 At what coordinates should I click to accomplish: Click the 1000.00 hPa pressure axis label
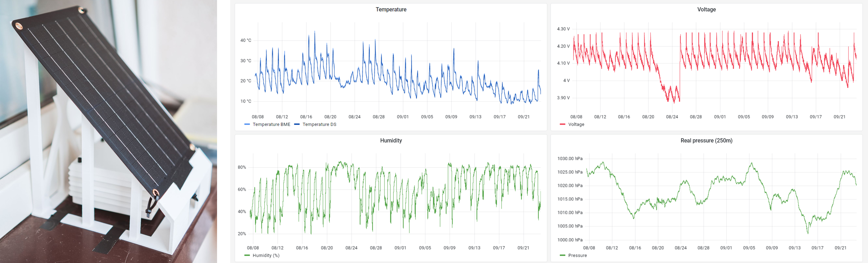click(570, 240)
